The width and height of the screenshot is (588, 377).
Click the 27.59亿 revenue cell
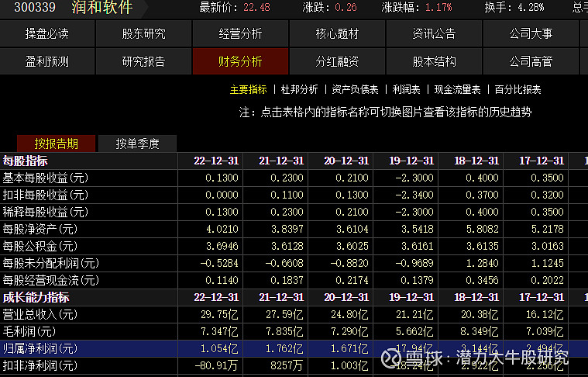284,314
